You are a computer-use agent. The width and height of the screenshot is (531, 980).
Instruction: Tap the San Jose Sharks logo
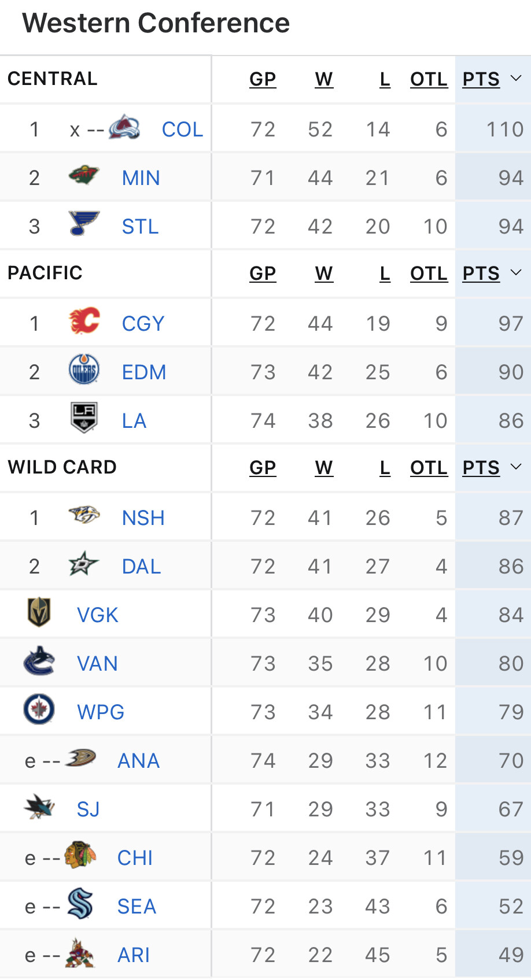click(39, 808)
